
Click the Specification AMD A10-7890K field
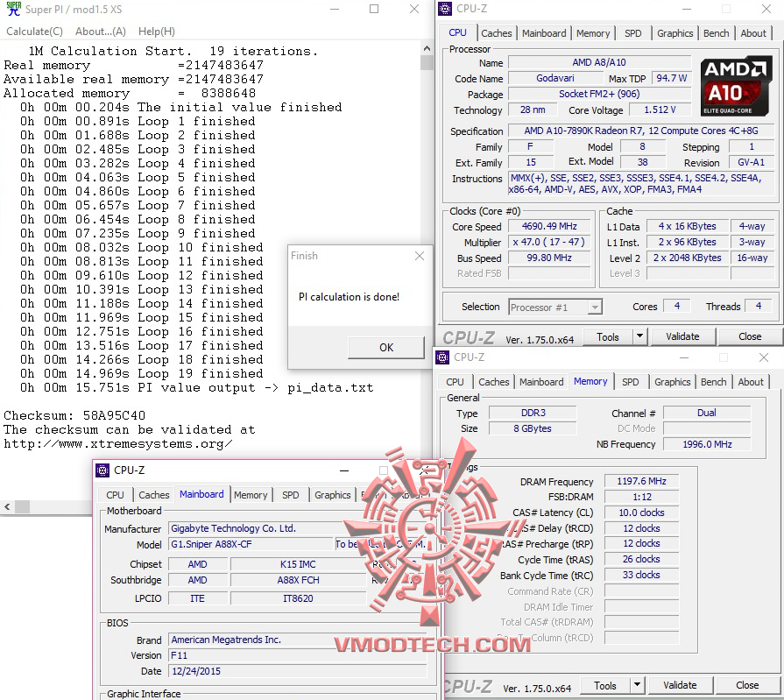coord(641,131)
